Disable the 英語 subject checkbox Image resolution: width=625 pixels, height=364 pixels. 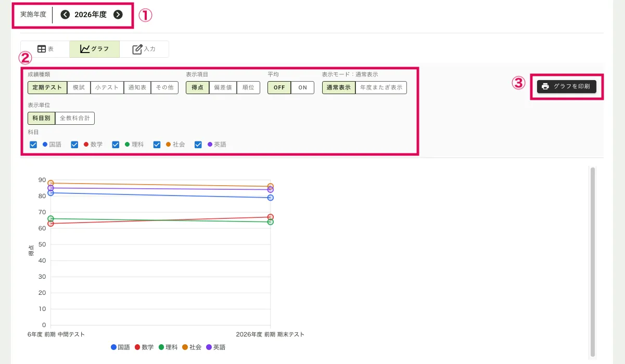tap(198, 145)
